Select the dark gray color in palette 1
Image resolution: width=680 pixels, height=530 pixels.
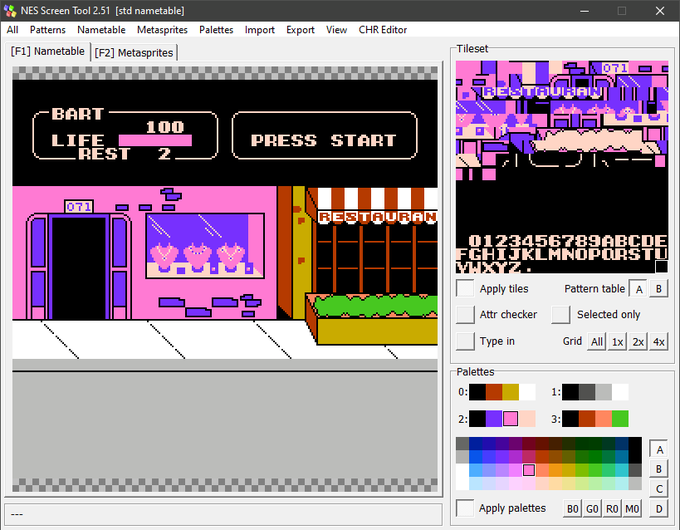pos(587,392)
